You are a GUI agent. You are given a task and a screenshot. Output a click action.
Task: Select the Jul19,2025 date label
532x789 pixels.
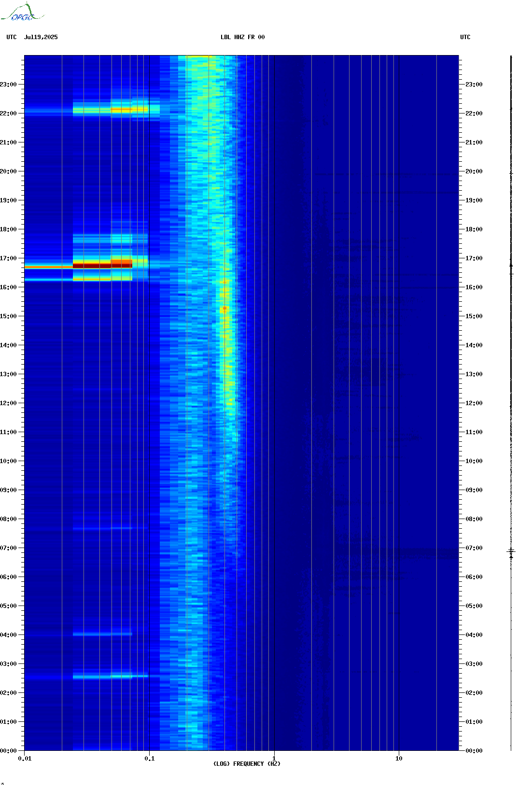[41, 37]
